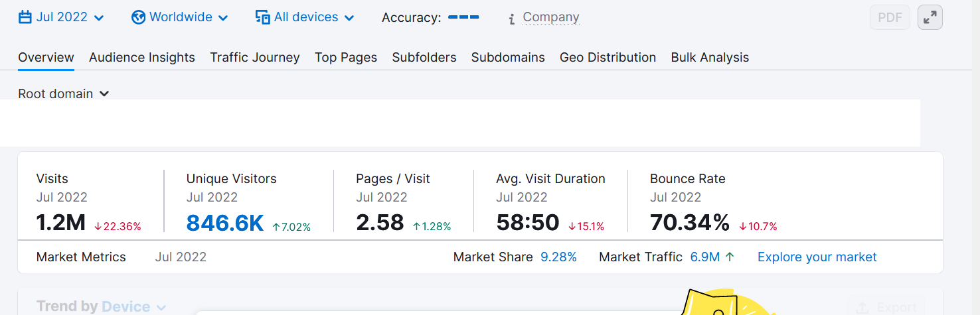This screenshot has width=980, height=315.
Task: Open the Trend by Device dropdown
Action: click(133, 306)
